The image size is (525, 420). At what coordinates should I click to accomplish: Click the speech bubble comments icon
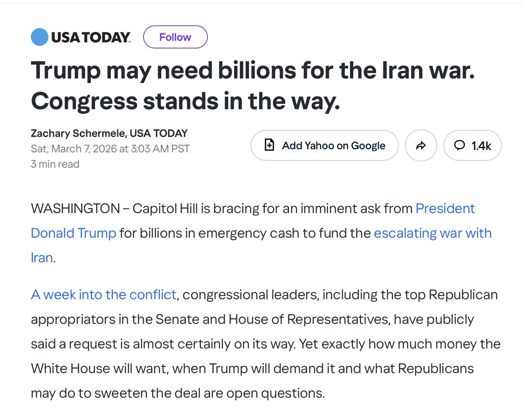click(459, 145)
